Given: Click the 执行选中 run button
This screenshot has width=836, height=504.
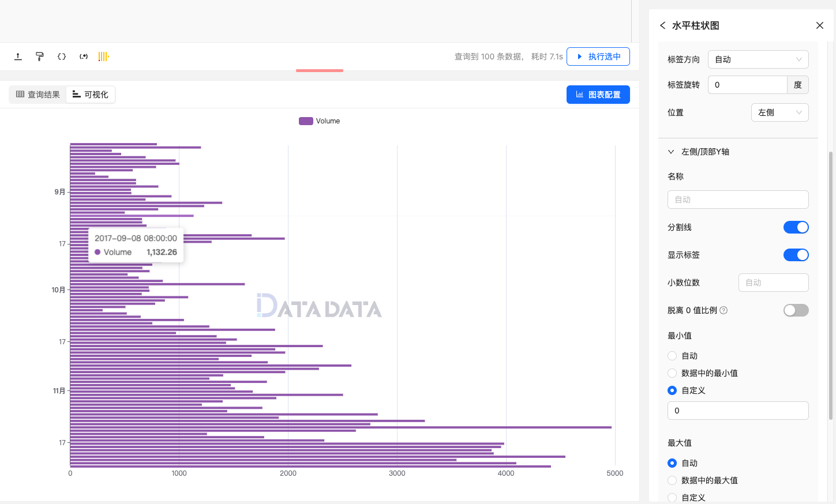Looking at the screenshot, I should pyautogui.click(x=598, y=57).
